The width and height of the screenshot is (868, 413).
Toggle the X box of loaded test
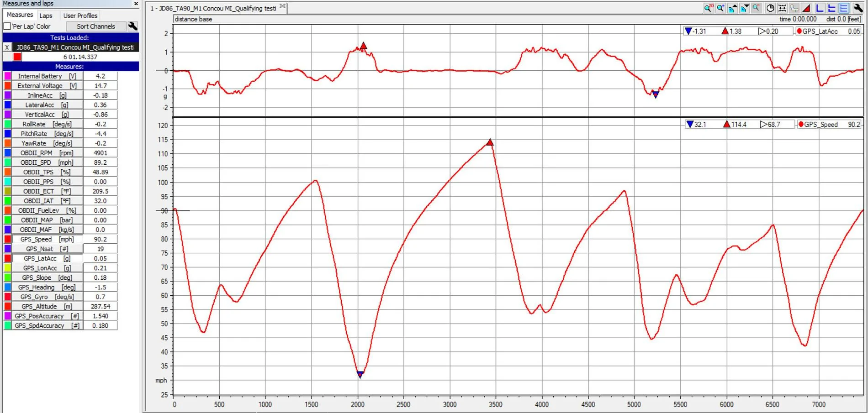[x=7, y=47]
